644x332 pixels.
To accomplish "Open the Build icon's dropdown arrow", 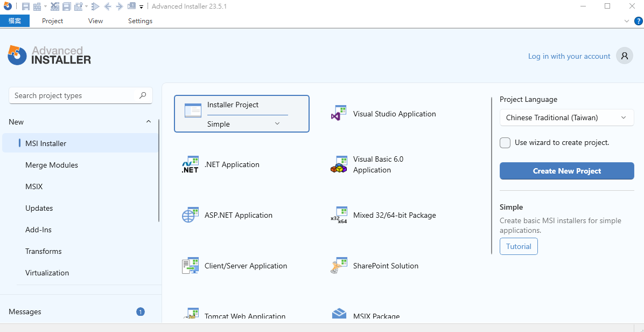I will point(45,6).
